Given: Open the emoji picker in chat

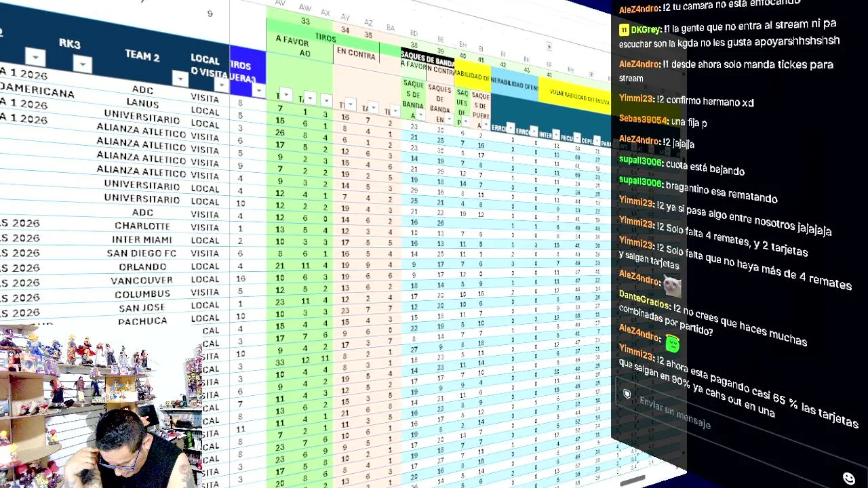Looking at the screenshot, I should click(x=849, y=479).
